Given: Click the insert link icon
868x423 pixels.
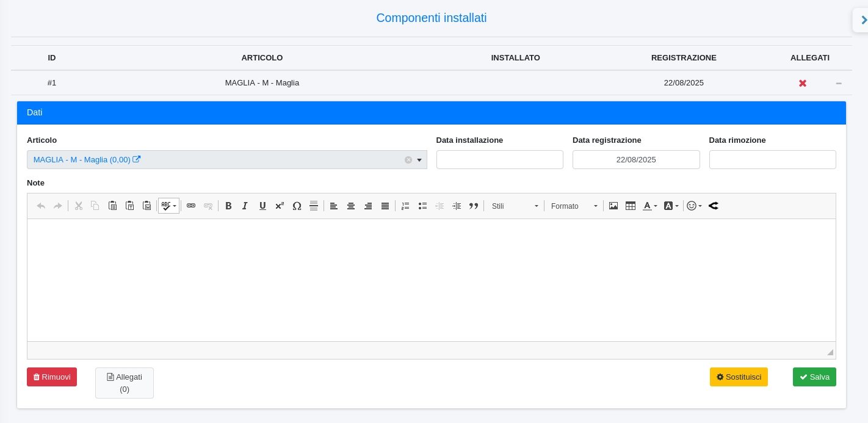Looking at the screenshot, I should (x=191, y=206).
